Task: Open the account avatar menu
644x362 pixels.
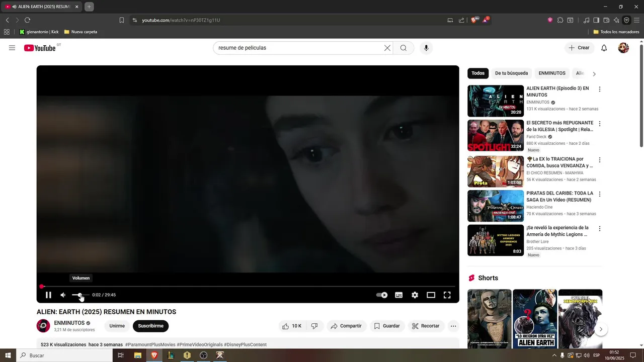Action: [623, 48]
